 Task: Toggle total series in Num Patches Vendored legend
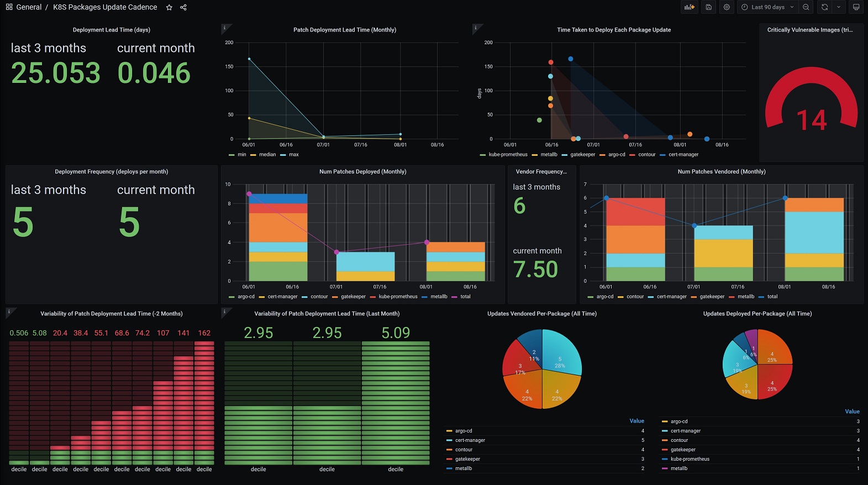768,297
